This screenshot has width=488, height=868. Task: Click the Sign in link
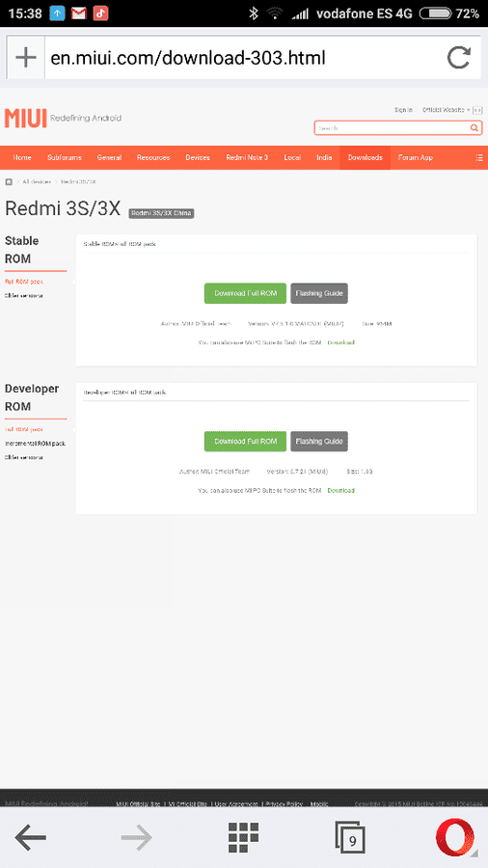tap(403, 110)
